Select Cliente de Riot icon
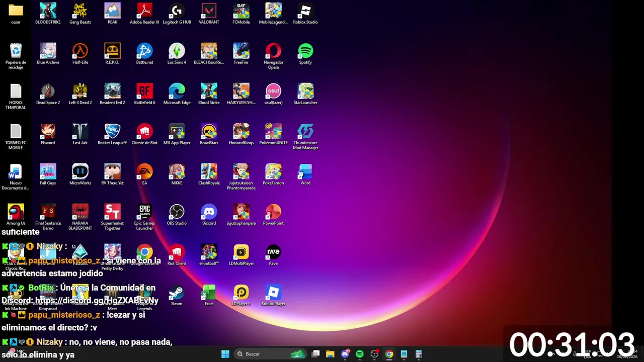Image resolution: width=644 pixels, height=362 pixels. pos(144,134)
